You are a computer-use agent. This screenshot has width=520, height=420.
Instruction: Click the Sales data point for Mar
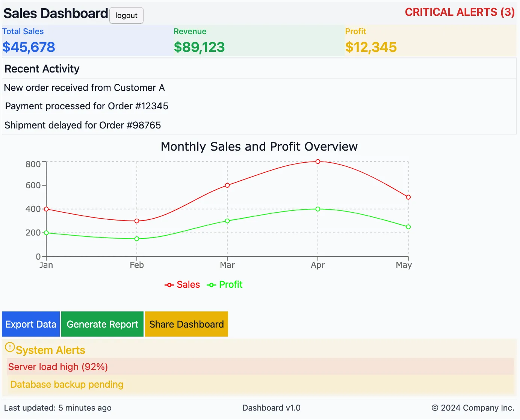[227, 185]
